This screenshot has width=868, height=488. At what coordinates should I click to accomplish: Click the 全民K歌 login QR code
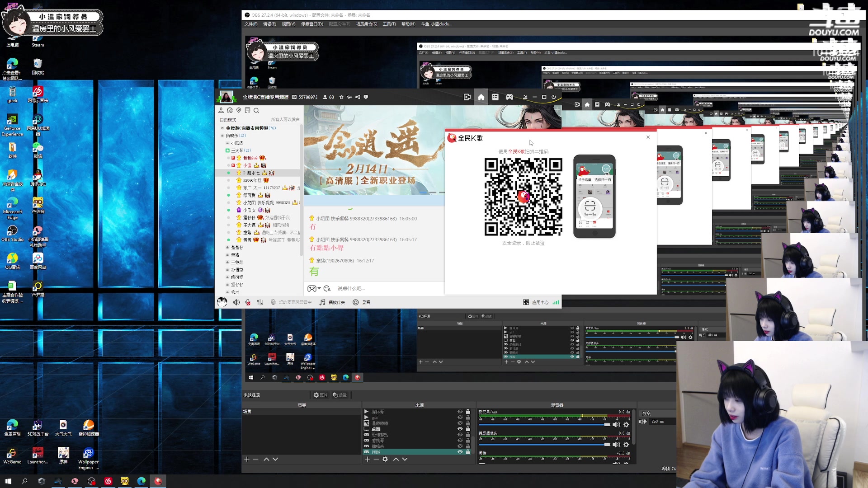coord(523,197)
